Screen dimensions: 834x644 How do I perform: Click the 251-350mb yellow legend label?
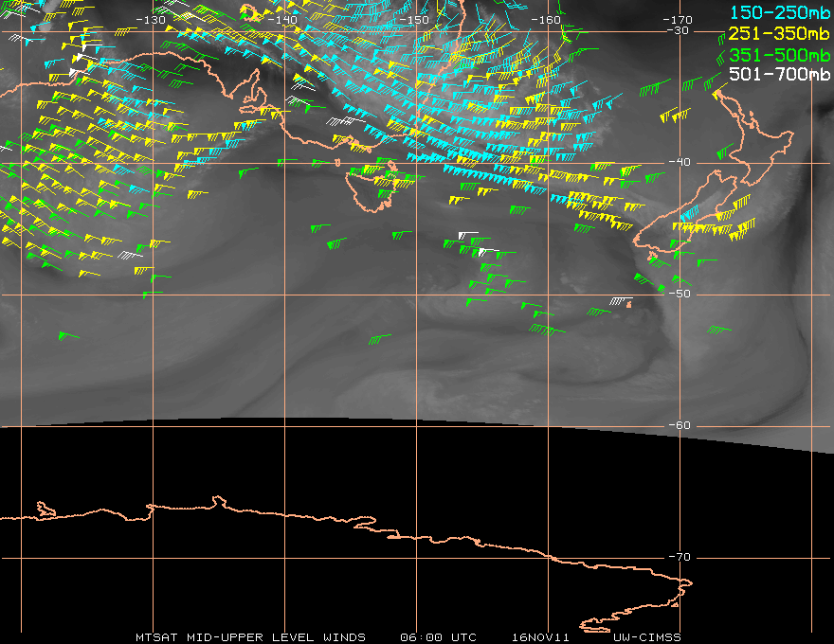coord(779,33)
